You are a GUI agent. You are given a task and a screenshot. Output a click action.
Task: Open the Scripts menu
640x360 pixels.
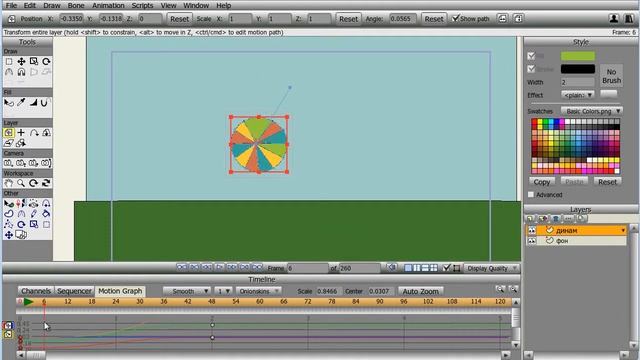click(142, 6)
